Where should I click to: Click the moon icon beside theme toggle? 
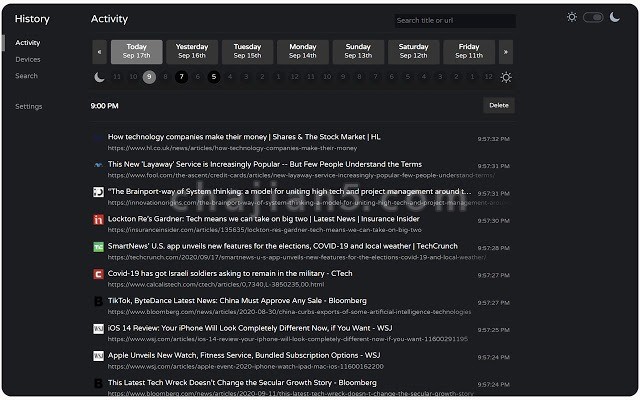615,17
